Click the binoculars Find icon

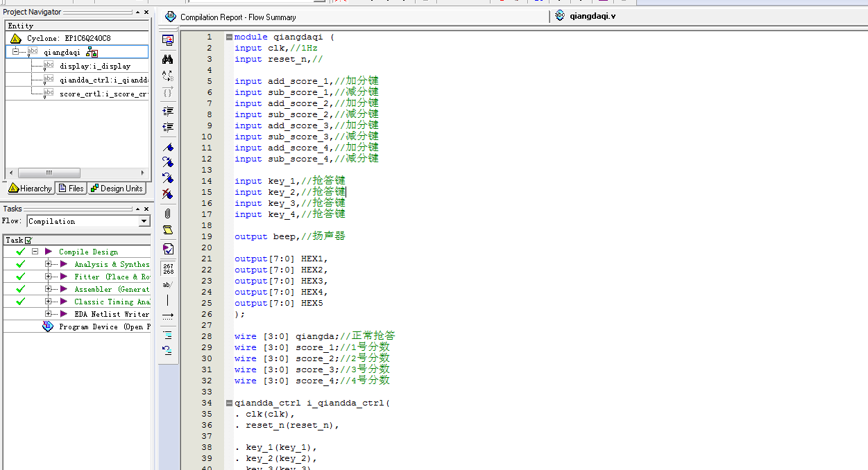pyautogui.click(x=167, y=59)
